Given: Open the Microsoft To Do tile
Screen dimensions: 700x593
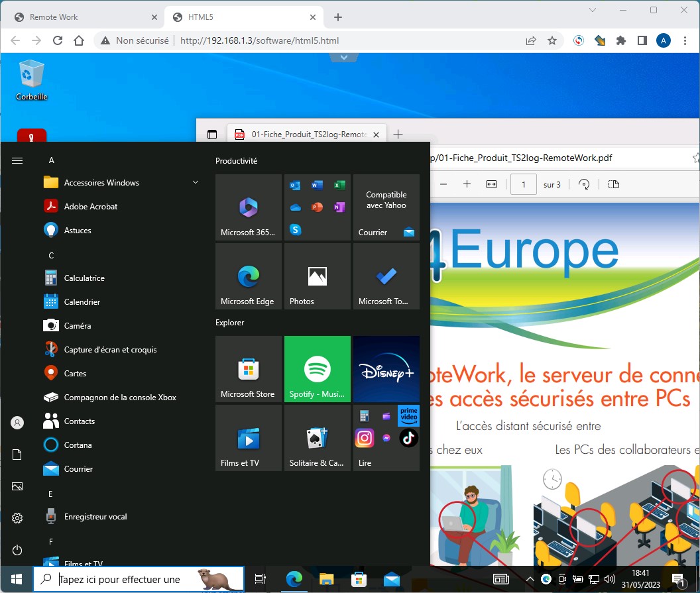Looking at the screenshot, I should click(386, 276).
